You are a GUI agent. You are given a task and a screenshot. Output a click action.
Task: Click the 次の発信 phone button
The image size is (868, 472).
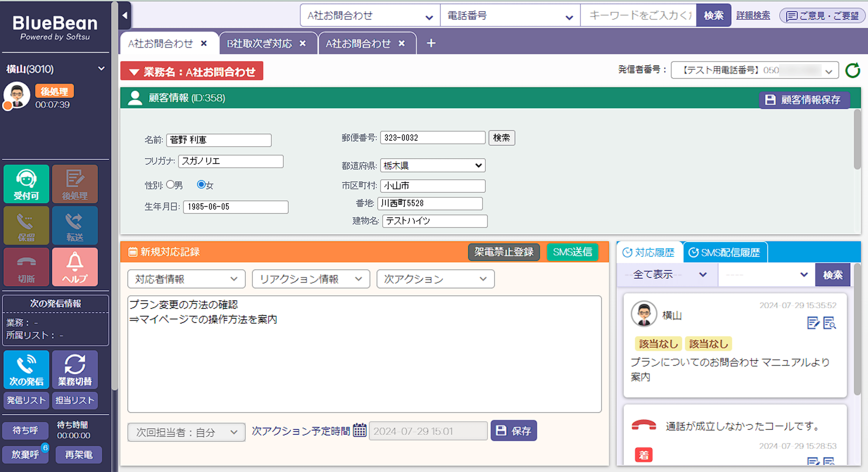click(26, 370)
